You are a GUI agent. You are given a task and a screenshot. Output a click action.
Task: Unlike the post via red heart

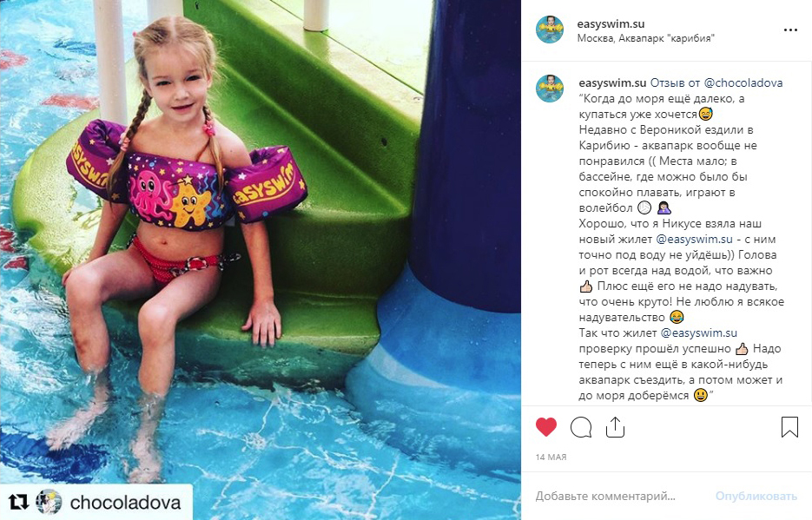(546, 427)
